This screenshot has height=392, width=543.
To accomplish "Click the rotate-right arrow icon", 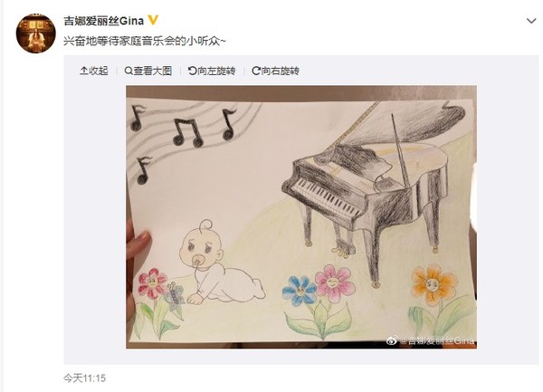I will (256, 71).
